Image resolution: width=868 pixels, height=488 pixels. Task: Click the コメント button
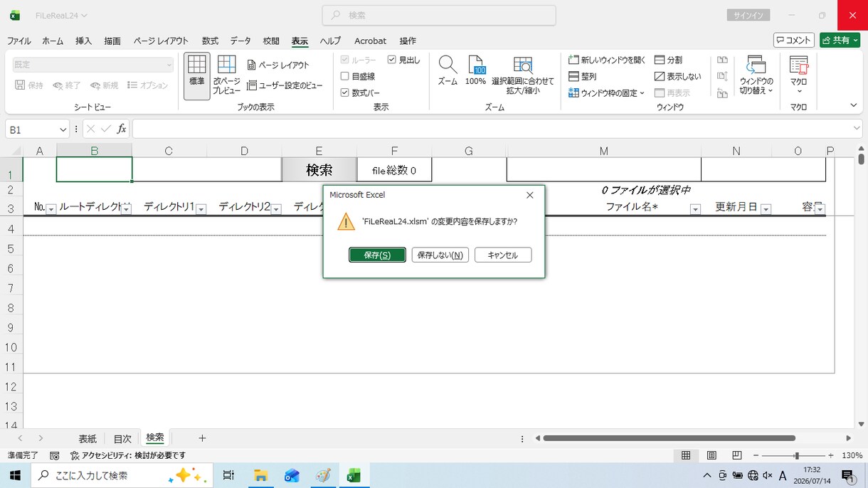794,41
